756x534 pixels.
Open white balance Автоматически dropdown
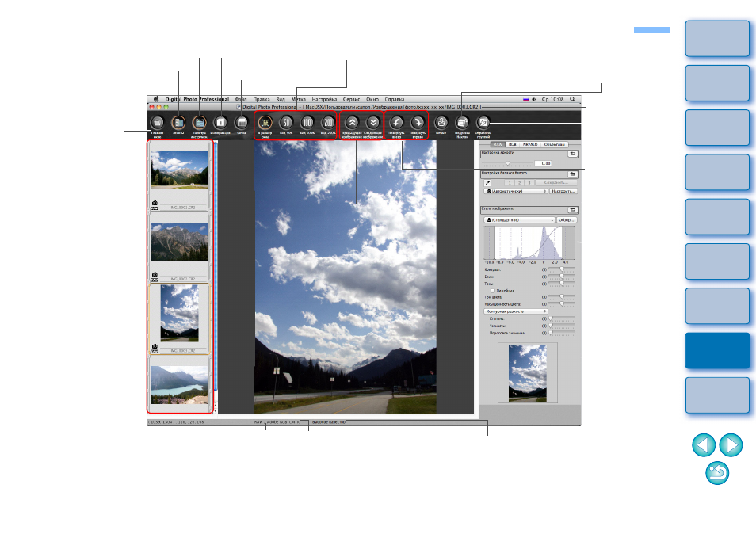tap(516, 191)
